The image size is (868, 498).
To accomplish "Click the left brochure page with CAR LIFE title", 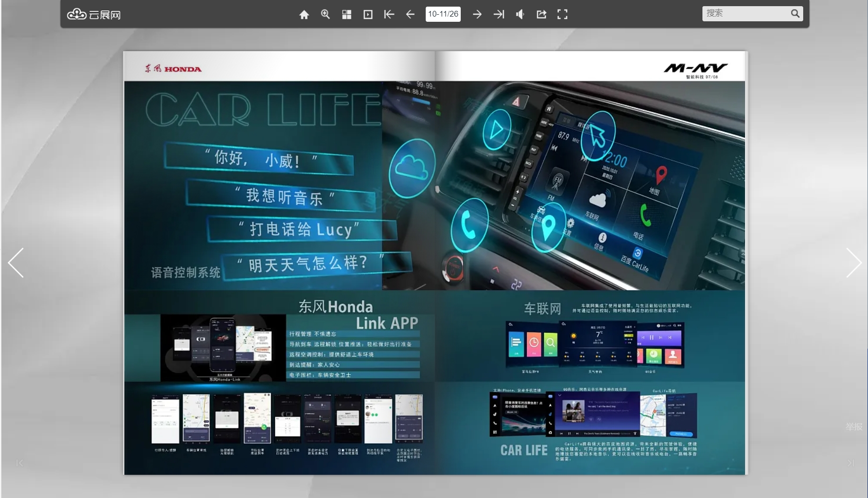I will click(x=279, y=263).
